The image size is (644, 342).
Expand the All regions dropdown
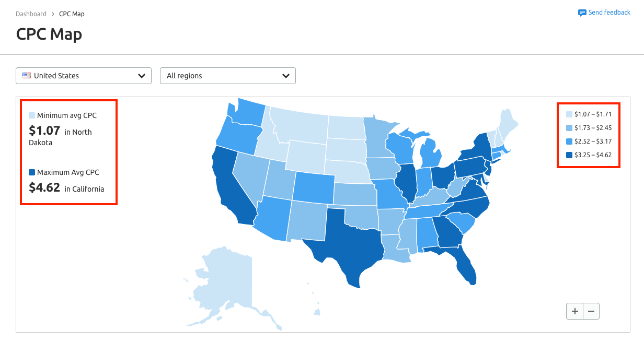click(227, 76)
